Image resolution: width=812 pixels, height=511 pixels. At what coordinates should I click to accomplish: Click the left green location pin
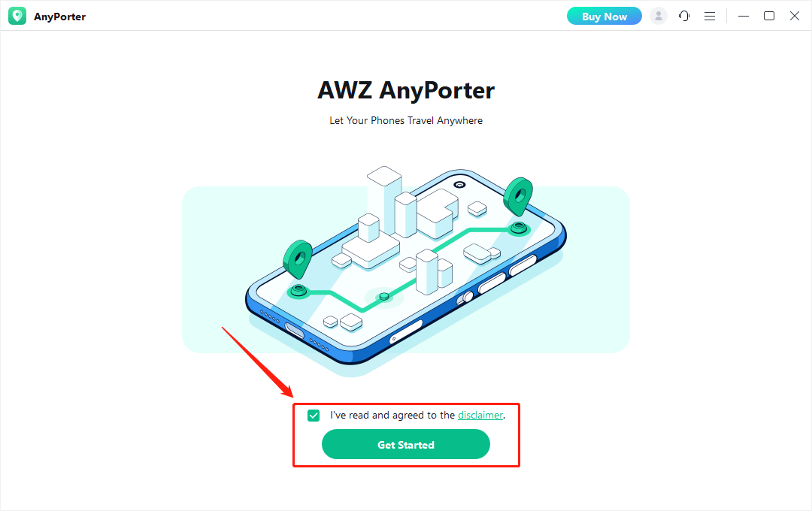[x=298, y=259]
